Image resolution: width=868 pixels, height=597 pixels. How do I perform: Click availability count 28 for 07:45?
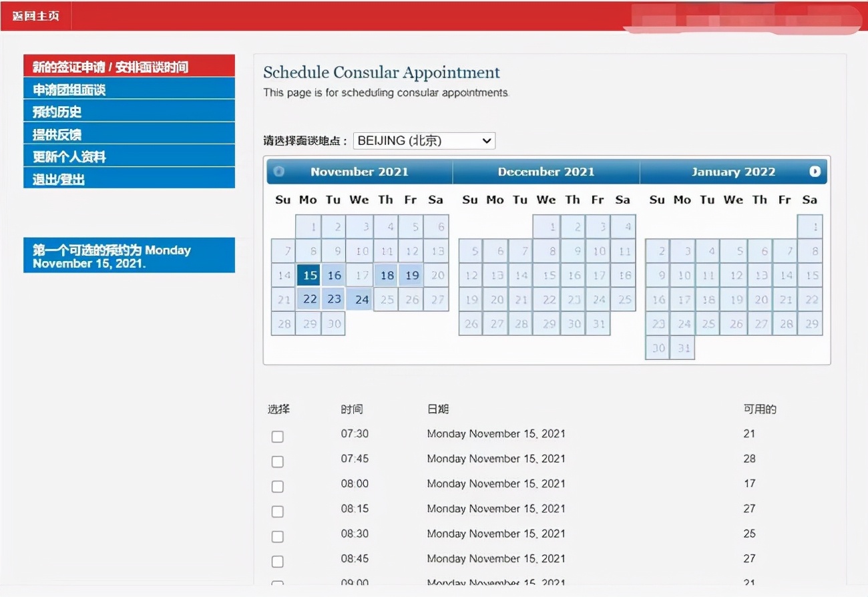point(749,459)
